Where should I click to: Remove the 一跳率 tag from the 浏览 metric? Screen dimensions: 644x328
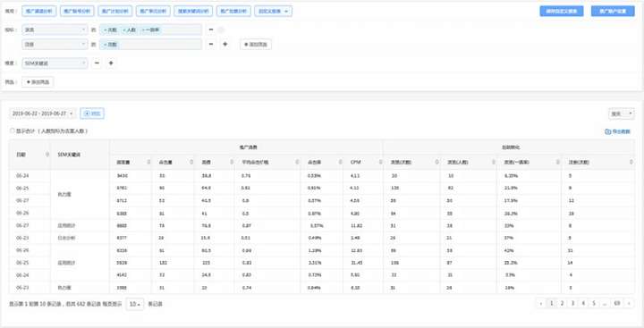(143, 30)
